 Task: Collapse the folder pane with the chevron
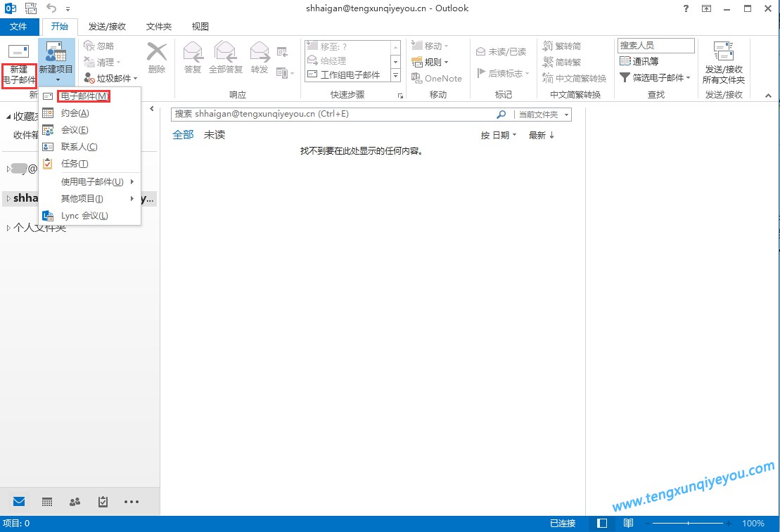click(152, 109)
